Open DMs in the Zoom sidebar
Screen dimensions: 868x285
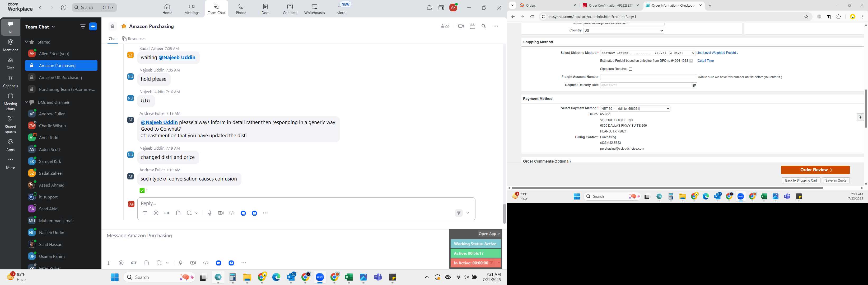tap(11, 63)
